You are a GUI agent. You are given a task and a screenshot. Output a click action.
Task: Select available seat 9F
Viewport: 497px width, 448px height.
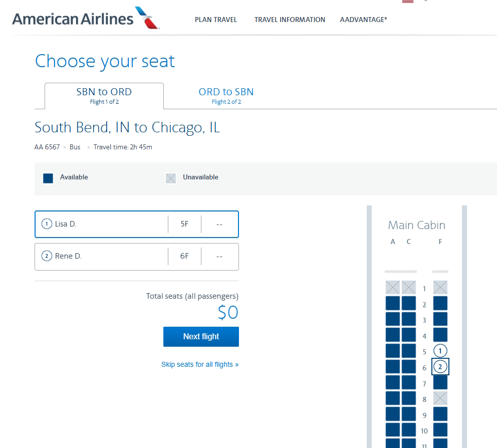(440, 414)
